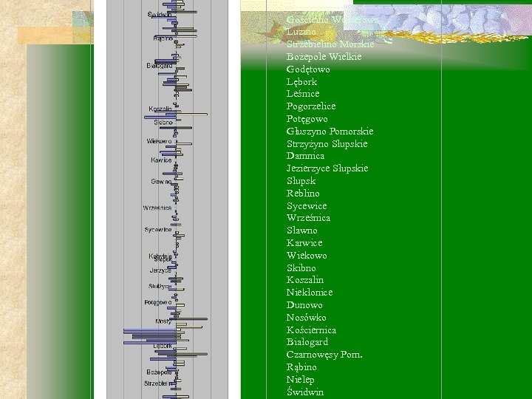532x399 pixels.
Task: Select the Wiekowo axis label on the chart
Action: tap(159, 141)
